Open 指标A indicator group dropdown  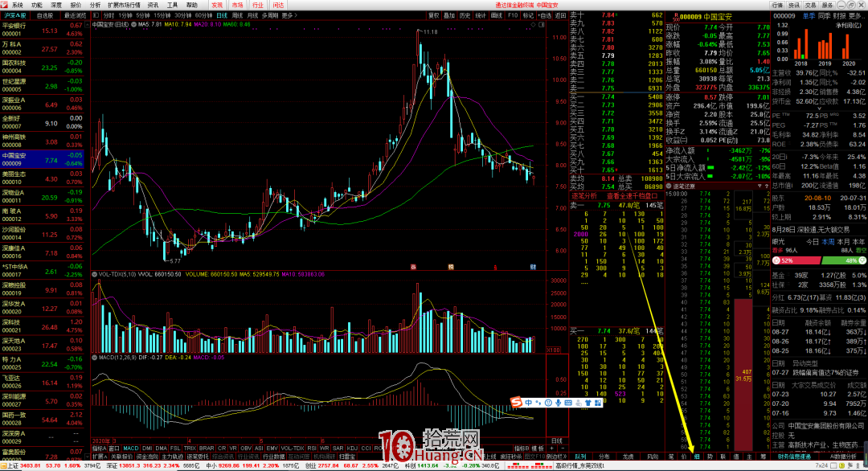99,448
